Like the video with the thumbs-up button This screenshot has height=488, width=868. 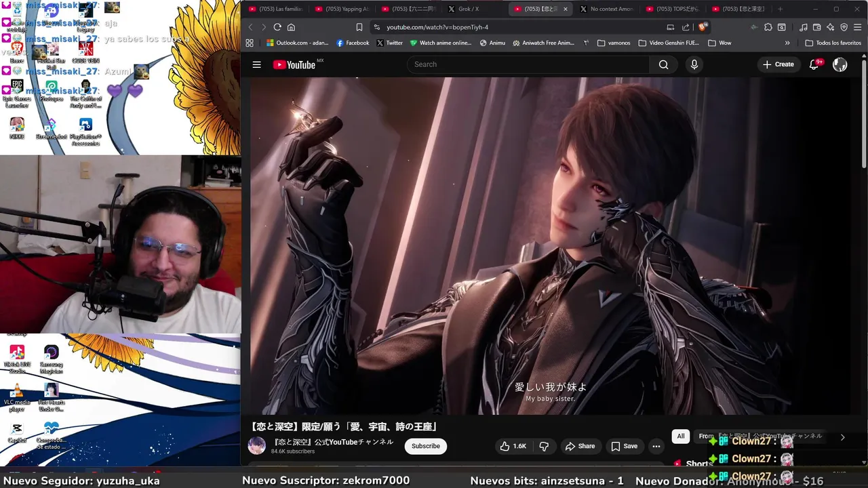pos(513,446)
